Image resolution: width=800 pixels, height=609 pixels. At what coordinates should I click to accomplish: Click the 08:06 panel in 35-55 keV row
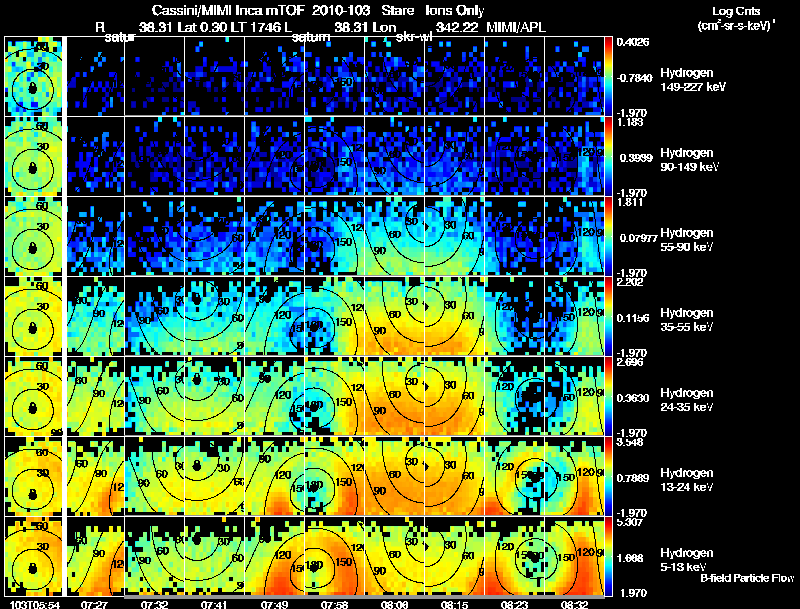pyautogui.click(x=394, y=316)
